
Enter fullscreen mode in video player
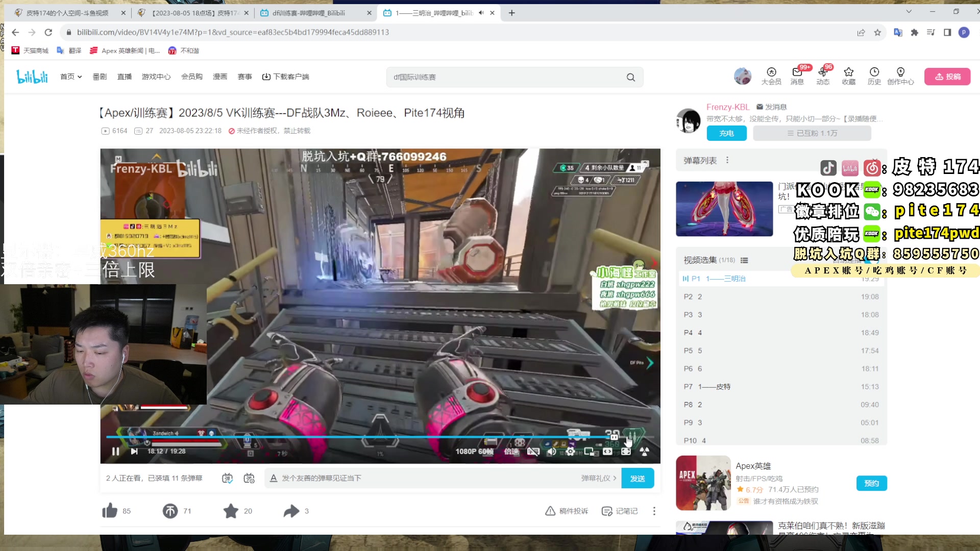tap(626, 452)
